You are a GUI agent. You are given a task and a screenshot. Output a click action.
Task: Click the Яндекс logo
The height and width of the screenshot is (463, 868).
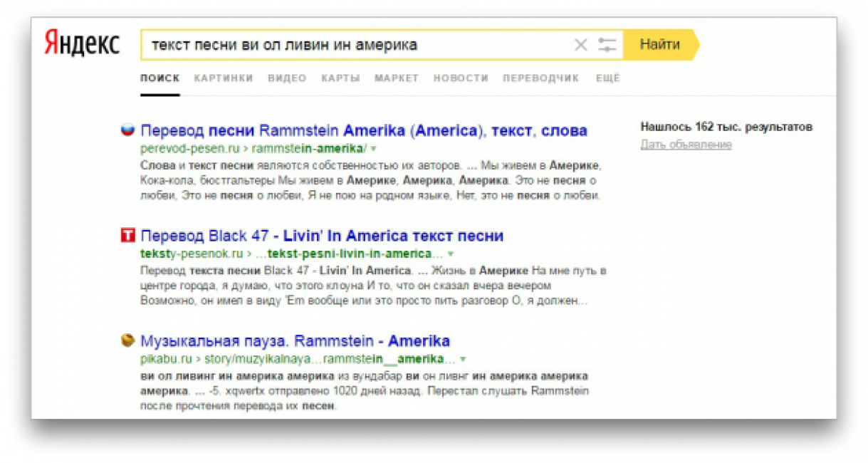click(x=82, y=44)
